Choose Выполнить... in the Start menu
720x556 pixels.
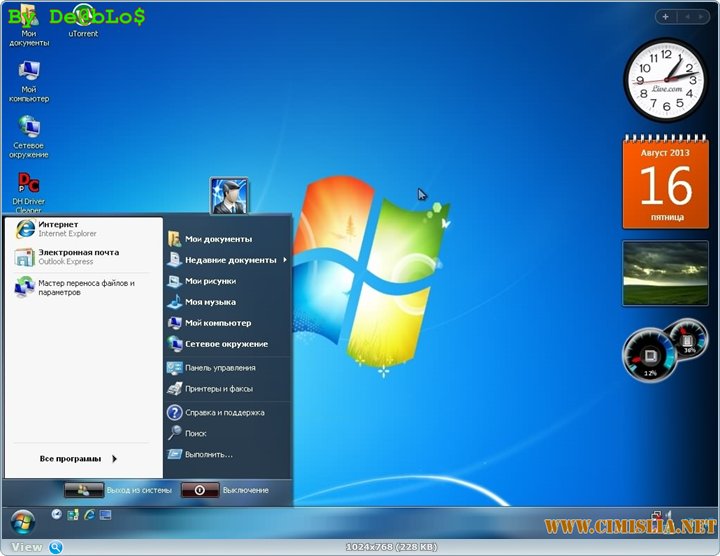[208, 454]
